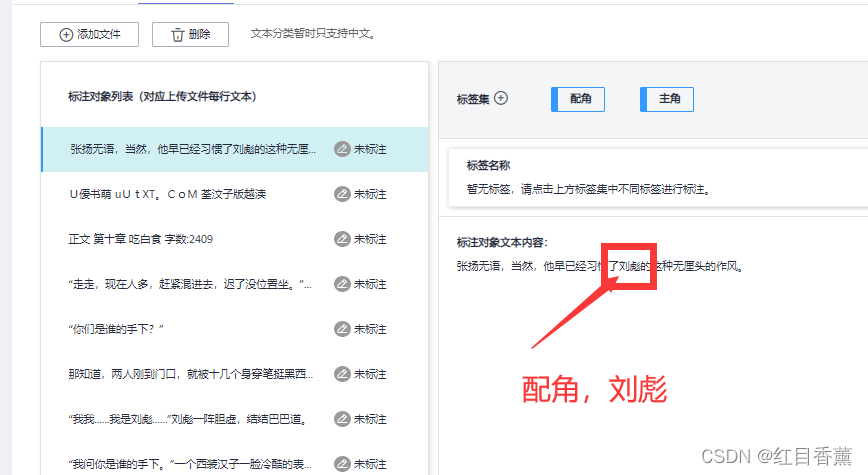868x475 pixels.
Task: Click edit icon on "你们是谁的手下 row
Action: (x=342, y=329)
